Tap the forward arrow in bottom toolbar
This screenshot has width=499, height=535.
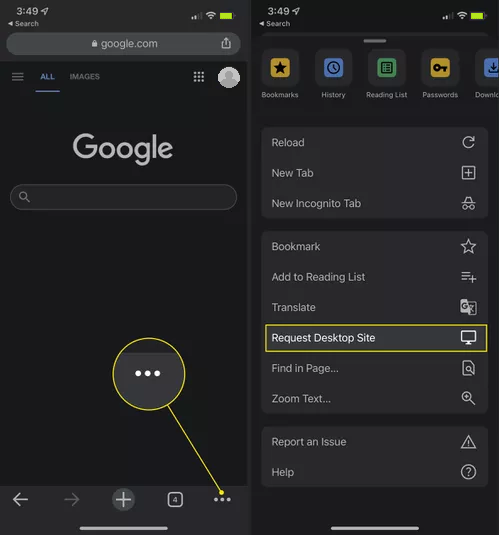[x=72, y=500]
